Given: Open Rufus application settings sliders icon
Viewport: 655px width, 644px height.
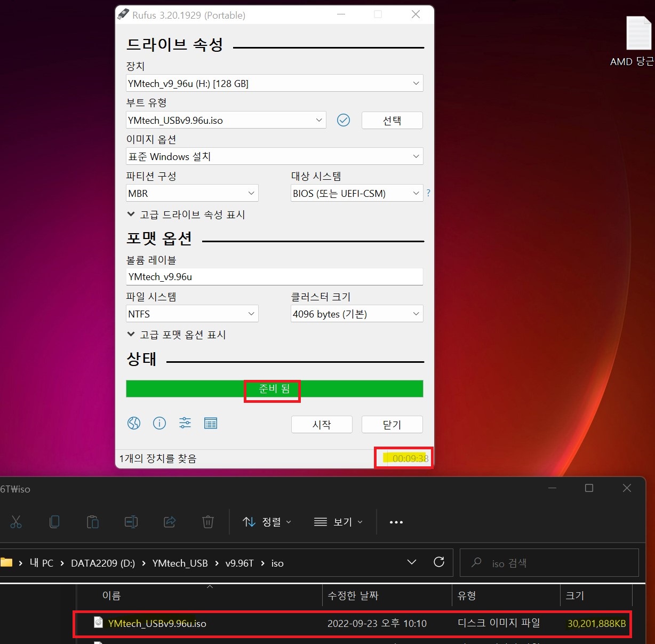Looking at the screenshot, I should tap(185, 423).
